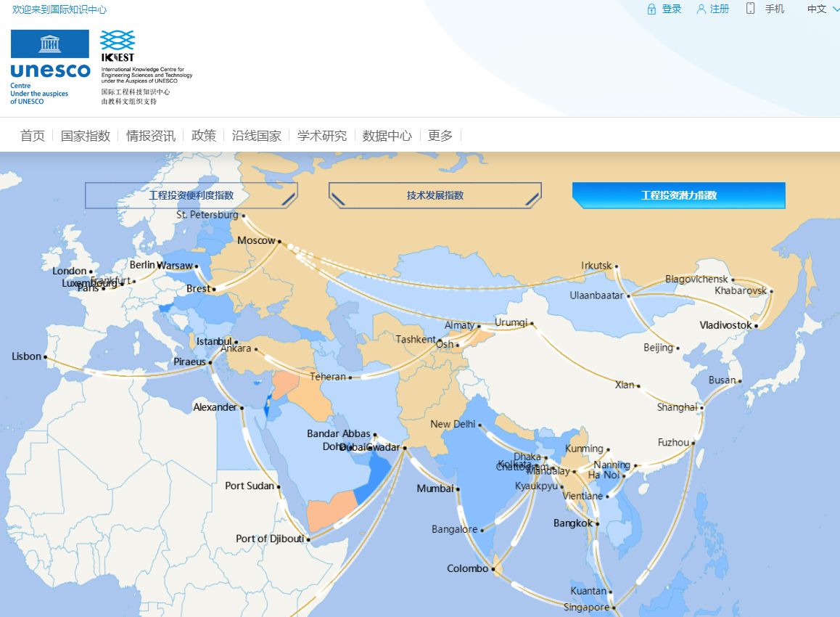840x617 pixels.
Task: Go to 情报资讯 section
Action: point(151,136)
